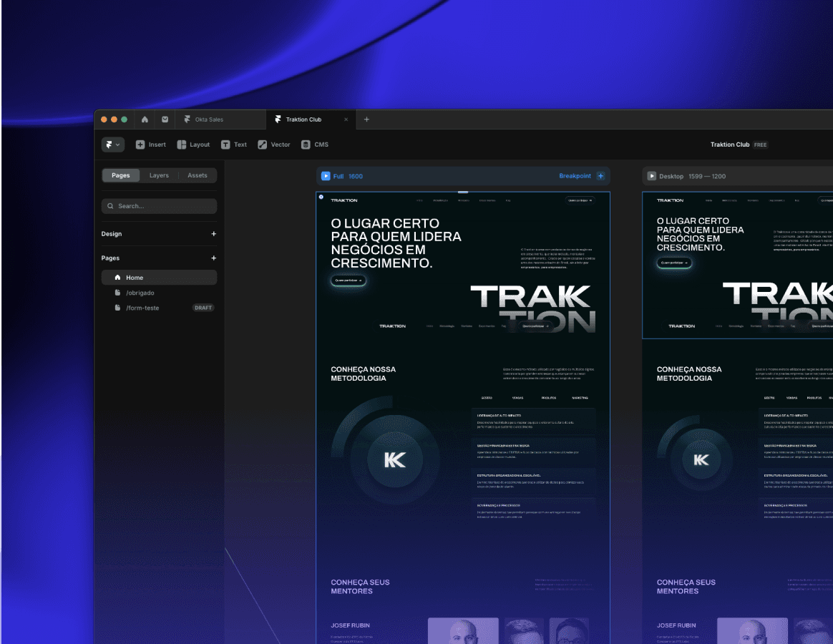Click the Search input field
The width and height of the screenshot is (833, 644).
159,206
